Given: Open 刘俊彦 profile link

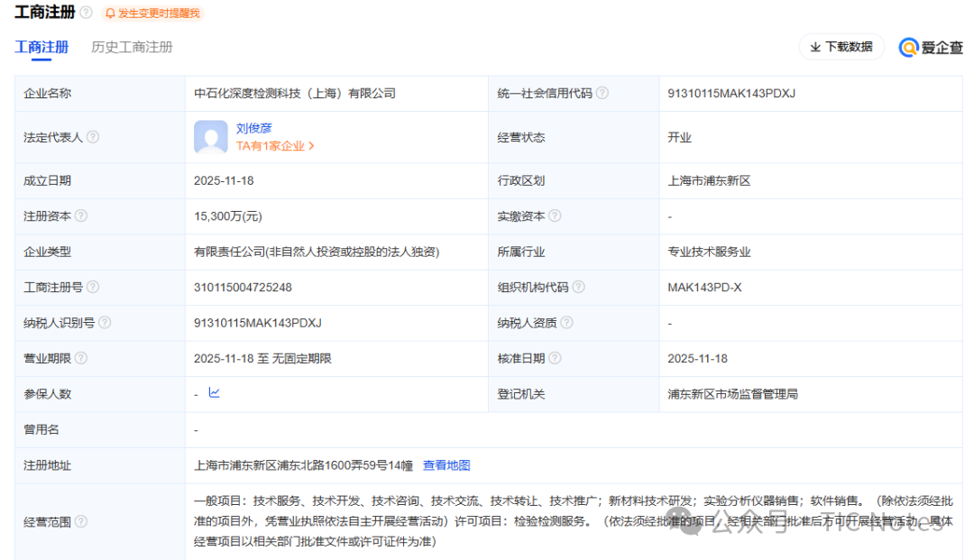Looking at the screenshot, I should point(254,128).
